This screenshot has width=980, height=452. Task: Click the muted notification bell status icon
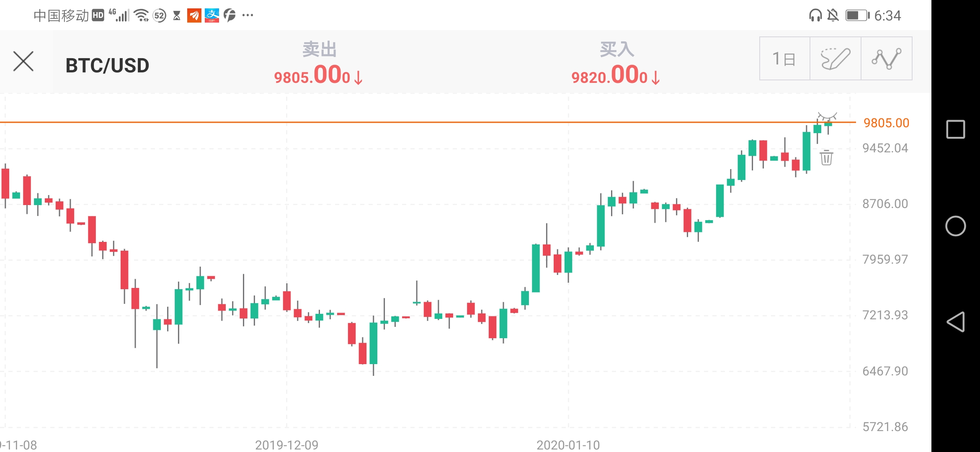833,15
